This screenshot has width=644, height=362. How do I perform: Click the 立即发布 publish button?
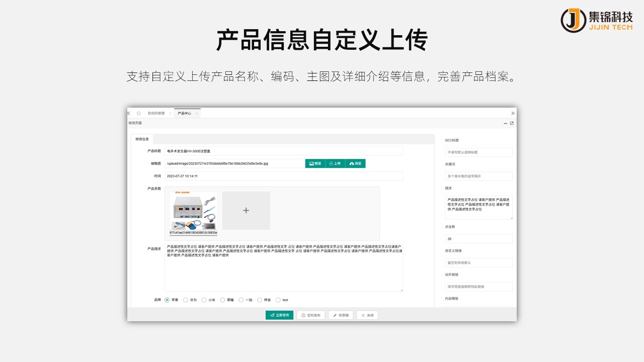(x=279, y=315)
